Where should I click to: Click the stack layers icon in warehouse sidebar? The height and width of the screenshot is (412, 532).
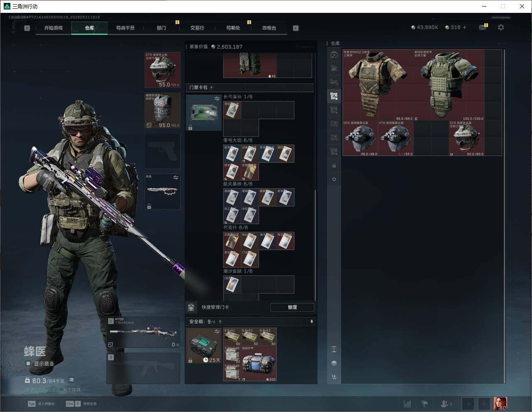(334, 363)
